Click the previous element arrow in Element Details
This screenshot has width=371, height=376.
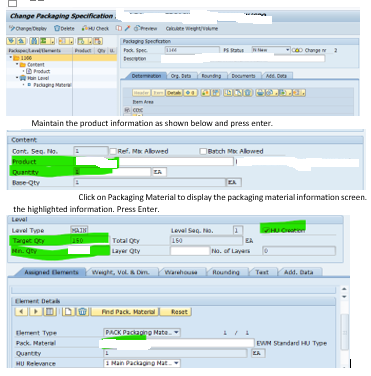(21, 312)
